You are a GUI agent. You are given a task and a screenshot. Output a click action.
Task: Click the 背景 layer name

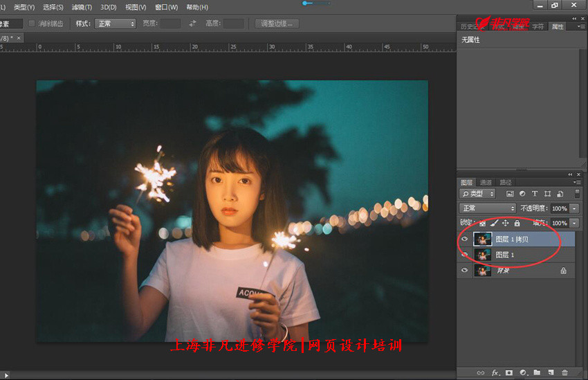(x=503, y=271)
